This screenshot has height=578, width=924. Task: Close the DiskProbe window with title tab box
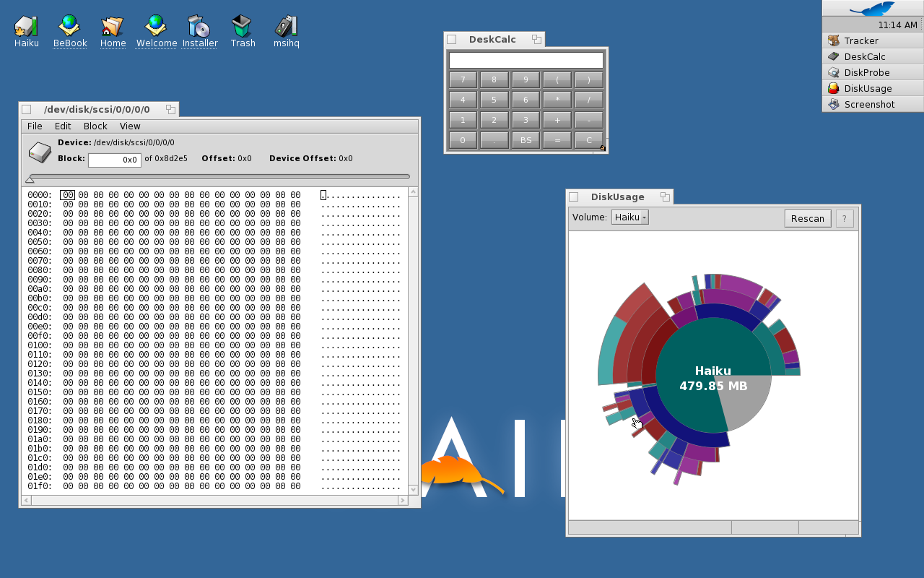(27, 110)
